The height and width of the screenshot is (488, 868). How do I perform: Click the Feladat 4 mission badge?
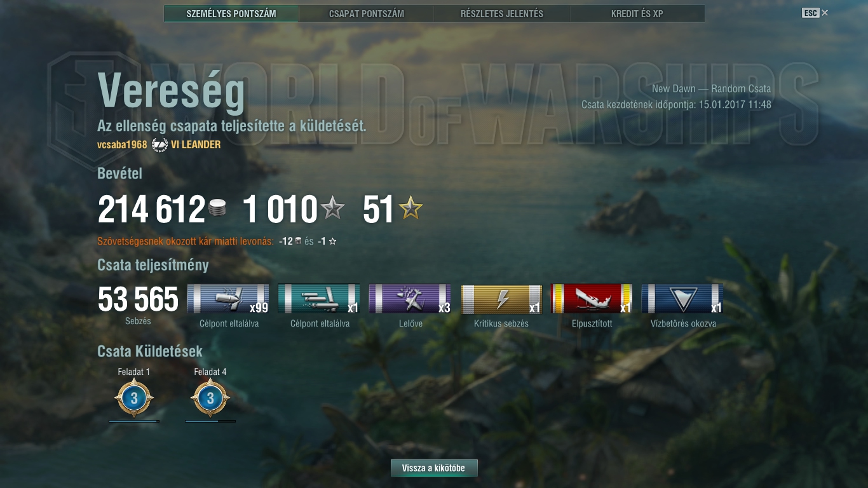coord(210,399)
